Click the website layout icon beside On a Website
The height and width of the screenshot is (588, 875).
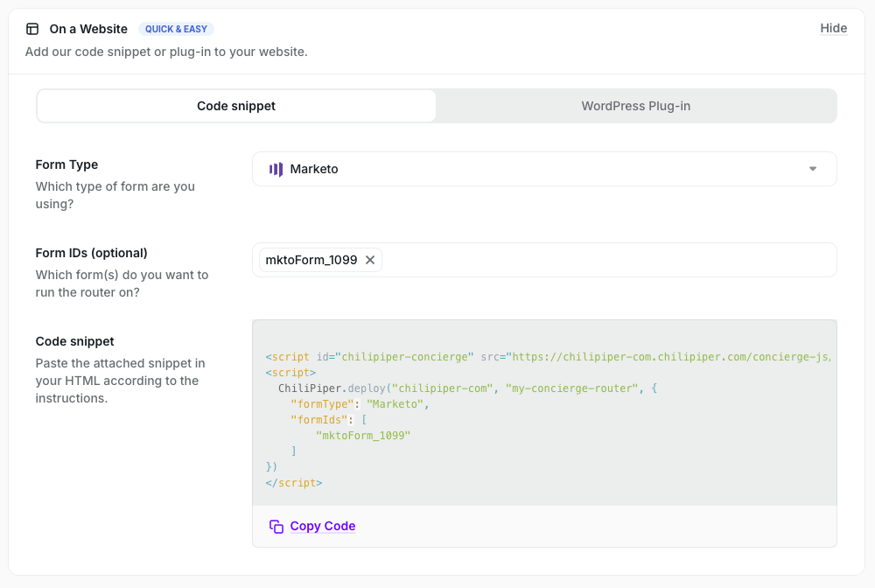[x=32, y=29]
